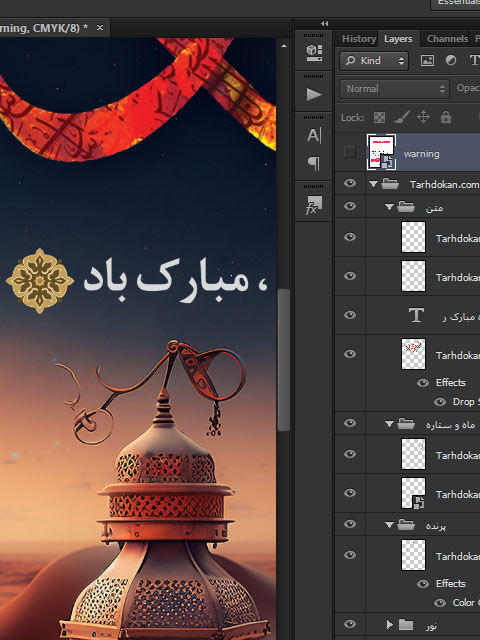Click the canvas scroll-up arrow
The height and width of the screenshot is (640, 480).
284,46
